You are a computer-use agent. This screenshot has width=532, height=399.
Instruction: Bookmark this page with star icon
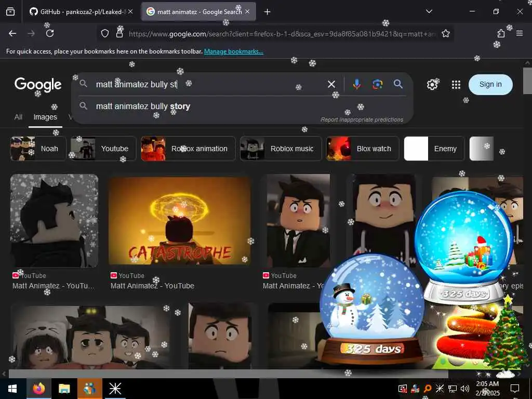point(445,33)
